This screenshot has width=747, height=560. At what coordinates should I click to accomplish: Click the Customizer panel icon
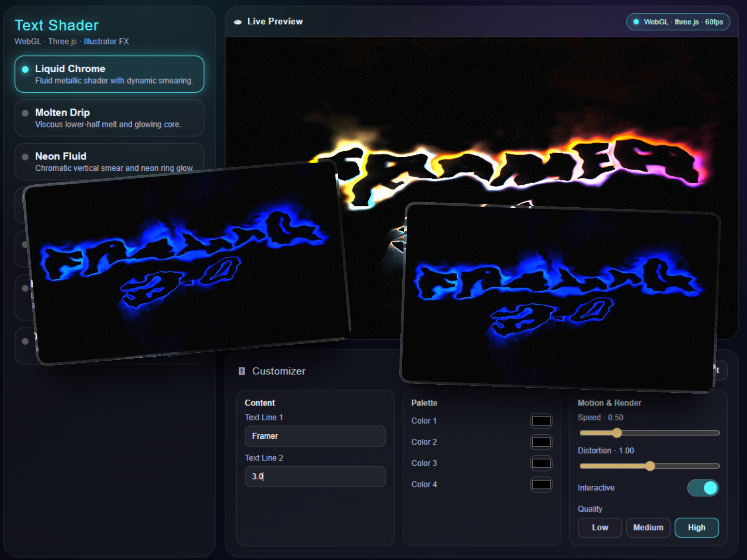(242, 371)
